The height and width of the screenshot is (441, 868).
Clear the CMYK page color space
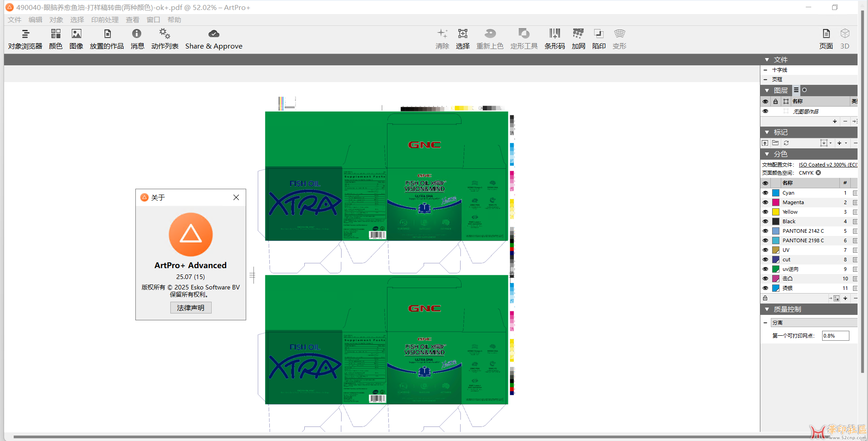point(818,173)
